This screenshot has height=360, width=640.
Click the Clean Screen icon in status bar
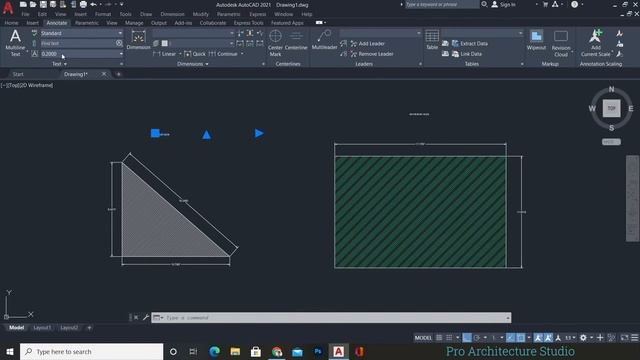[624, 338]
